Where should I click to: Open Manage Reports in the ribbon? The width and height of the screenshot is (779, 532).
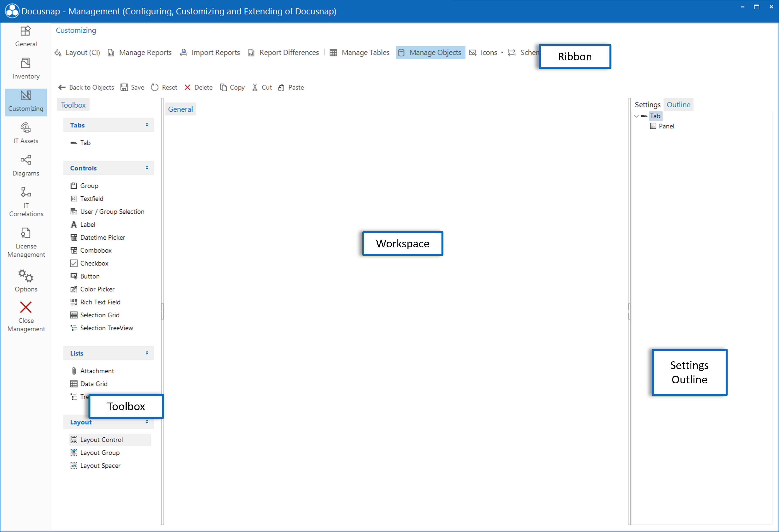(140, 53)
